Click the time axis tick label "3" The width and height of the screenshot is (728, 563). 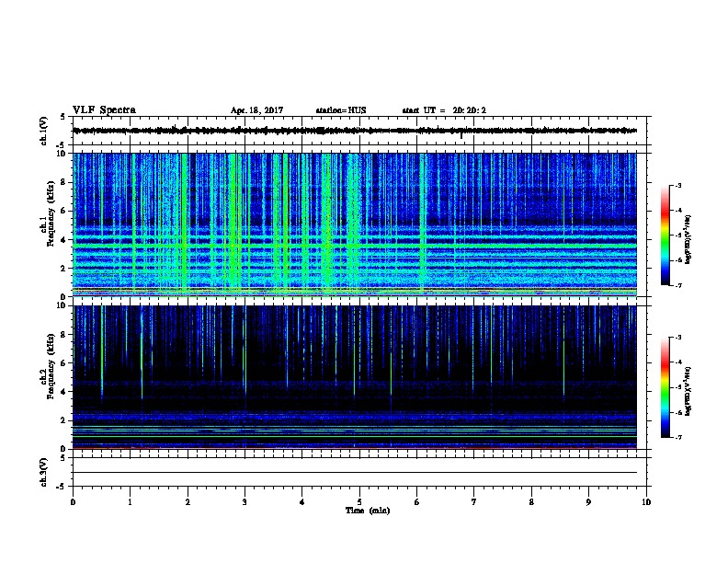click(245, 502)
